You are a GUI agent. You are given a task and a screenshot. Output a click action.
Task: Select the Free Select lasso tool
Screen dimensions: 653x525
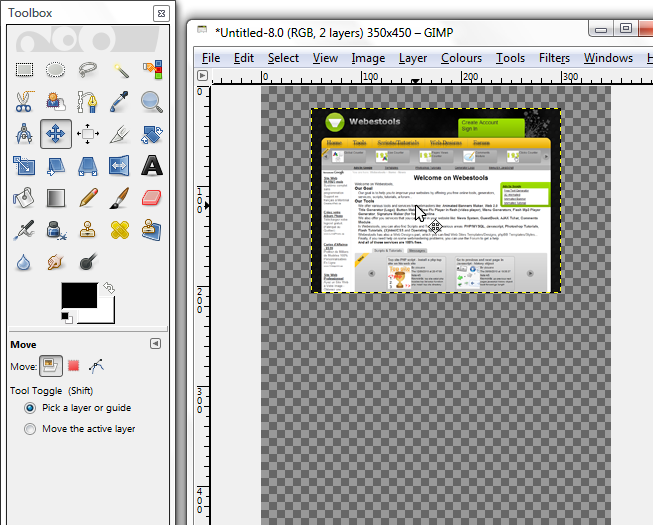[87, 70]
